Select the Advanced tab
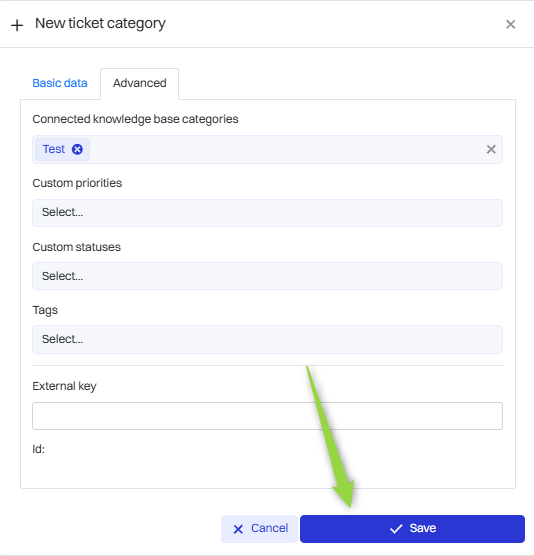534x556 pixels. (139, 83)
